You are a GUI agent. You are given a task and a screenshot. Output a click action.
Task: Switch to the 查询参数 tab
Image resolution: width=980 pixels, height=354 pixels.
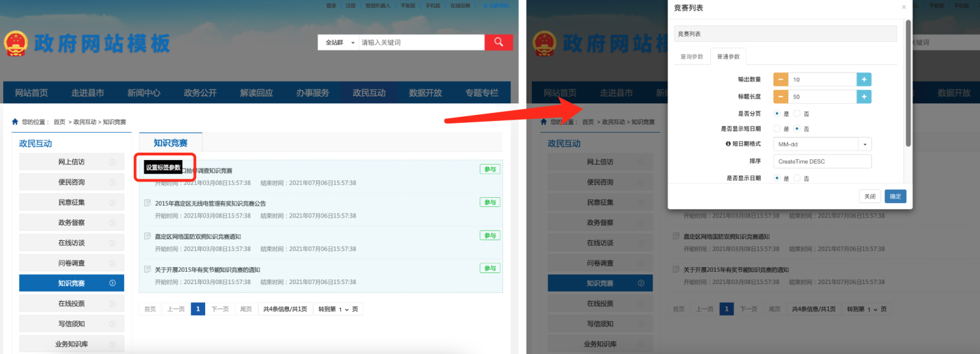[x=692, y=57]
